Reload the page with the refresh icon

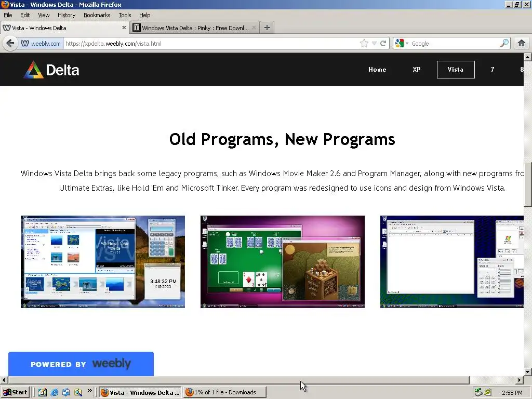[x=383, y=44]
